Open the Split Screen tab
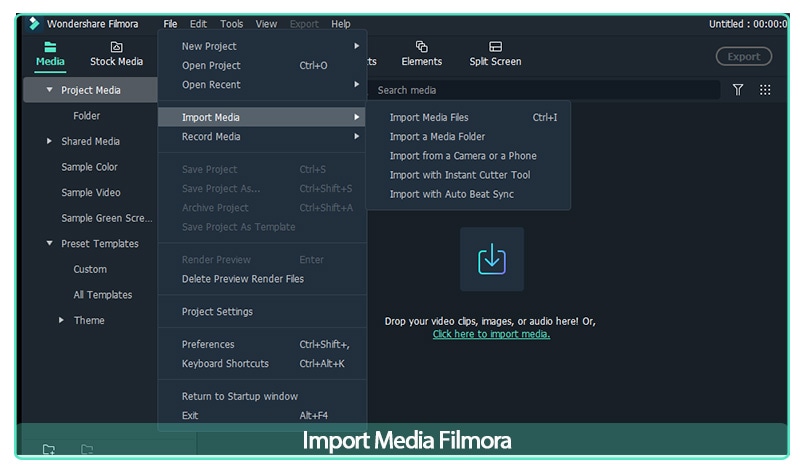The image size is (800, 470). pyautogui.click(x=495, y=54)
